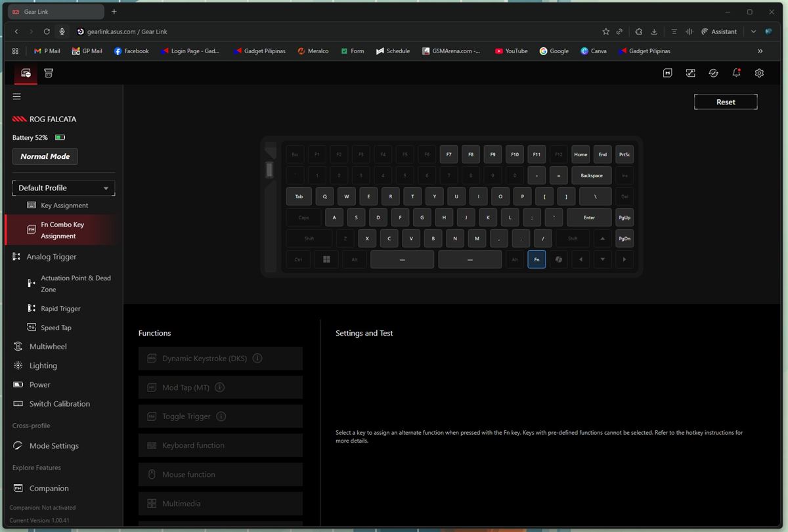Select the Fn key on keyboard
The image size is (788, 532).
(x=536, y=259)
